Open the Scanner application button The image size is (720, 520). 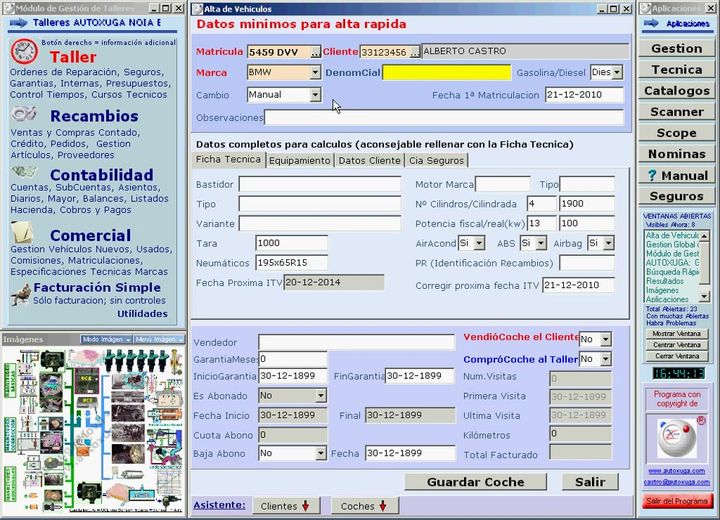[x=676, y=112]
